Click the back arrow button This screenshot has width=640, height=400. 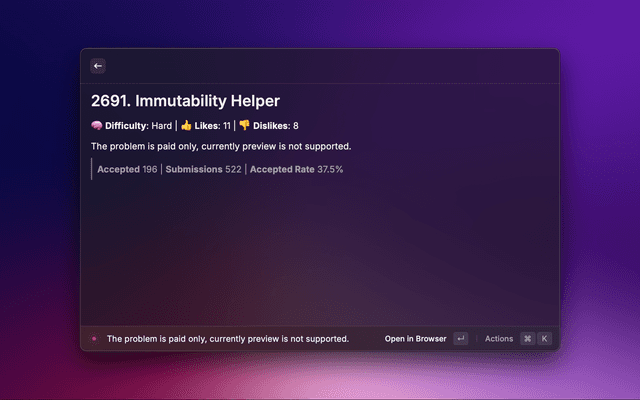coord(98,66)
